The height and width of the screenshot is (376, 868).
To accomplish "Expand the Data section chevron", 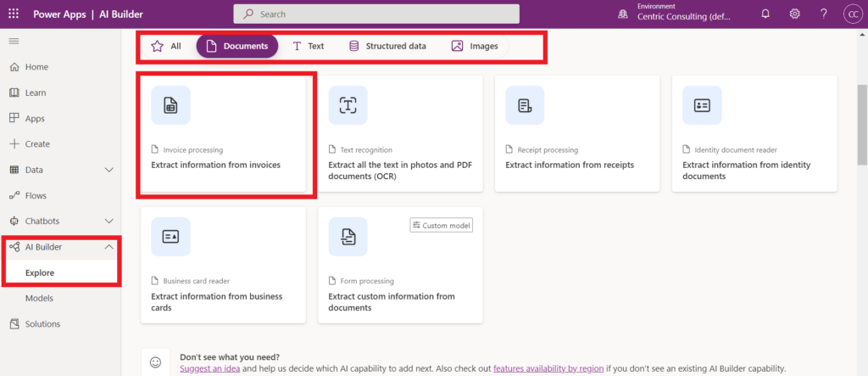I will (x=108, y=170).
